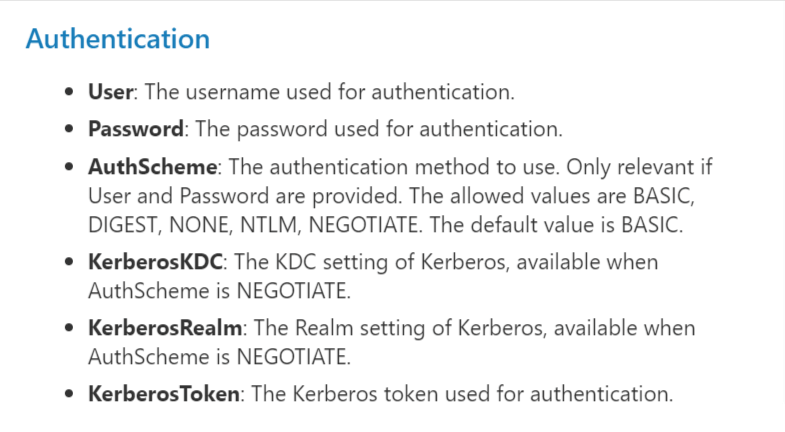Click the bullet point beside KerberosToken
Screen dimensions: 785x432
[69, 394]
